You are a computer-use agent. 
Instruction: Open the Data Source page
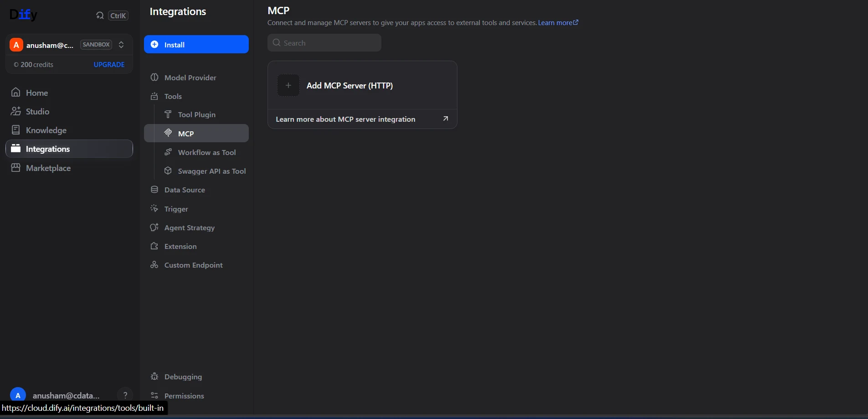pyautogui.click(x=196, y=190)
